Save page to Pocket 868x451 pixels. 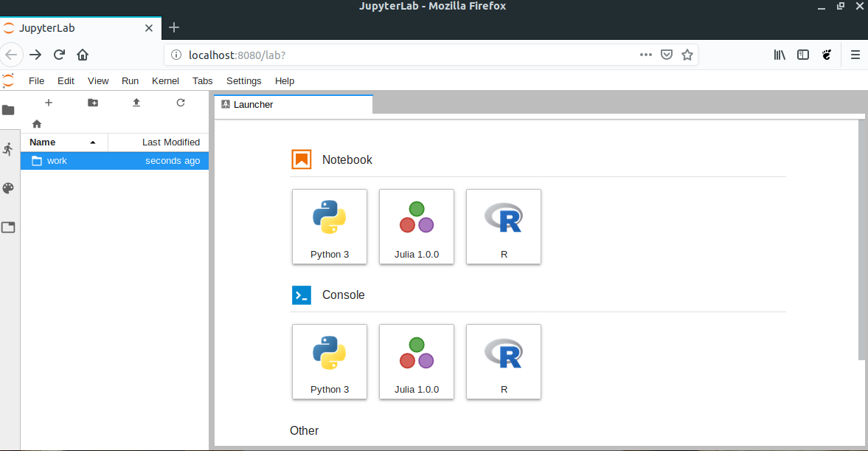click(x=667, y=55)
